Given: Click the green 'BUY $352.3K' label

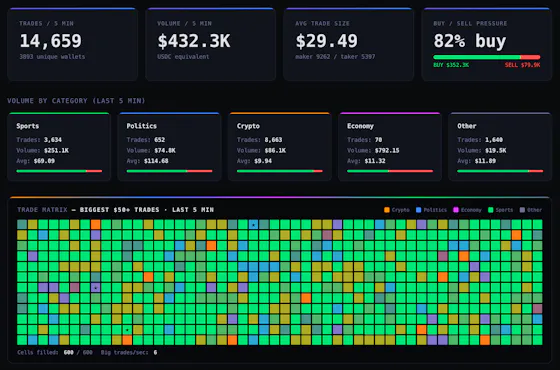Looking at the screenshot, I should (451, 65).
